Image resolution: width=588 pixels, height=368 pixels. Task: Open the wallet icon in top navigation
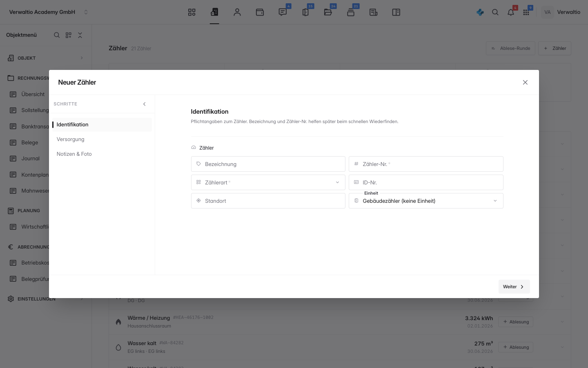click(260, 12)
